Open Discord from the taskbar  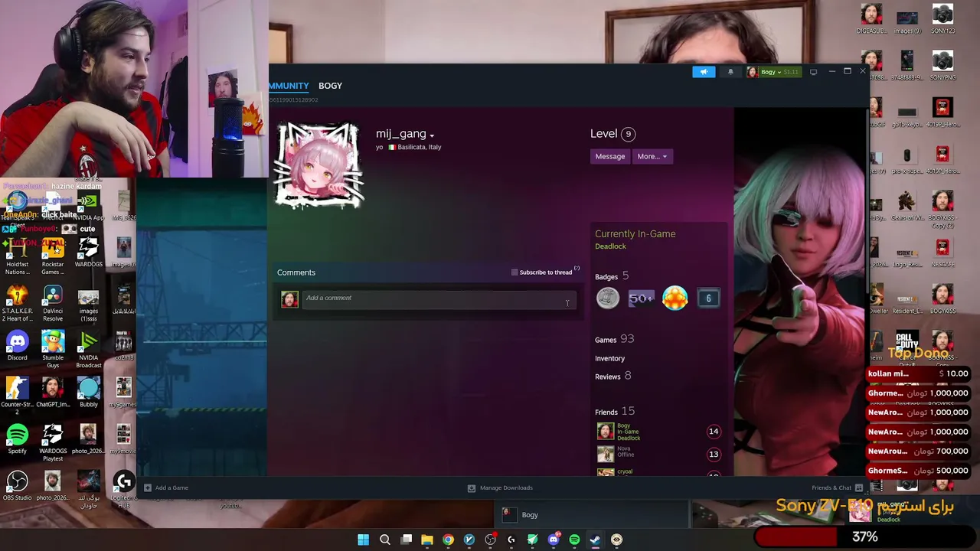tap(554, 540)
